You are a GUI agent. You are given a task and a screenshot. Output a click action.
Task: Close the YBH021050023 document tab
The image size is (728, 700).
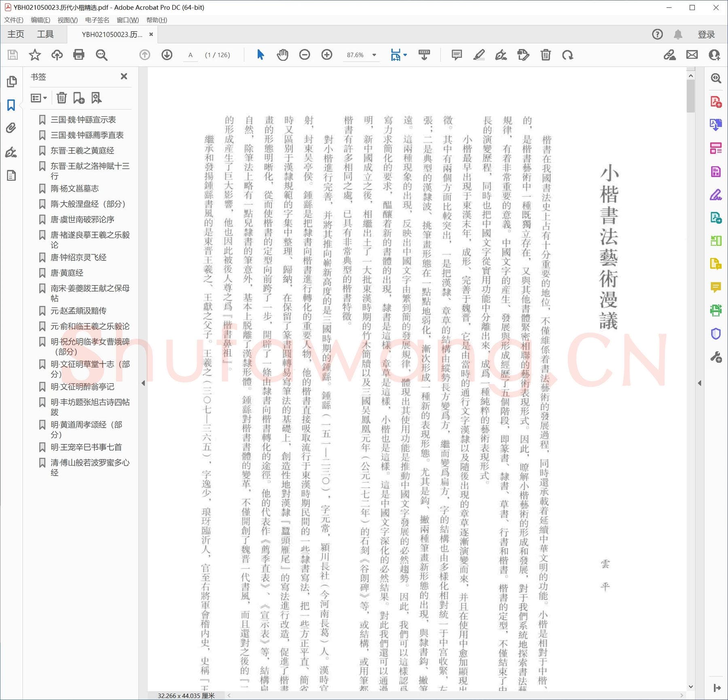click(x=151, y=34)
